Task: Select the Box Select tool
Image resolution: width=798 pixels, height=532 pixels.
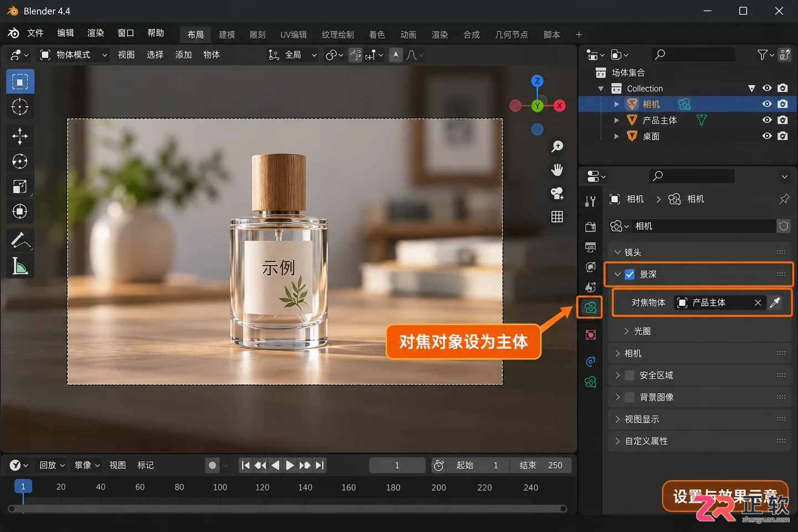Action: coord(20,82)
